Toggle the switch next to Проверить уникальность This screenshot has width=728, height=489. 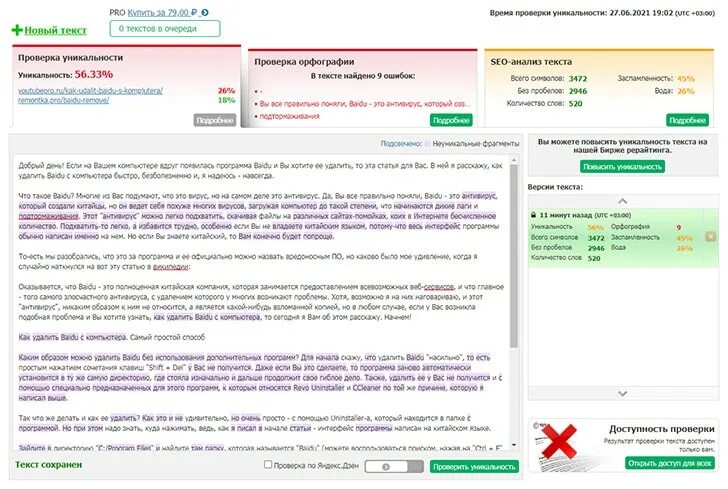point(394,467)
